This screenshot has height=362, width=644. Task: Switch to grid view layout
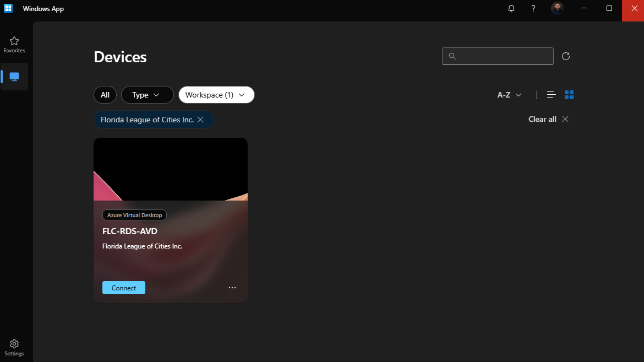point(569,95)
